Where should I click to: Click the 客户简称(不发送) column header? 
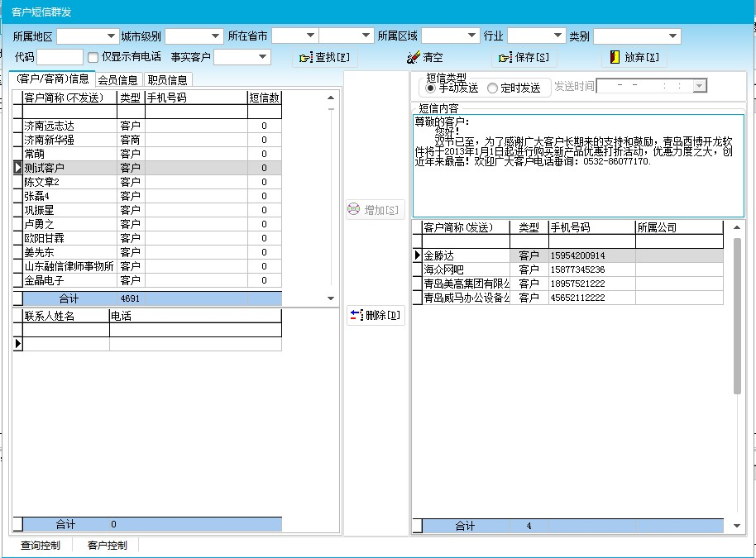[x=70, y=98]
